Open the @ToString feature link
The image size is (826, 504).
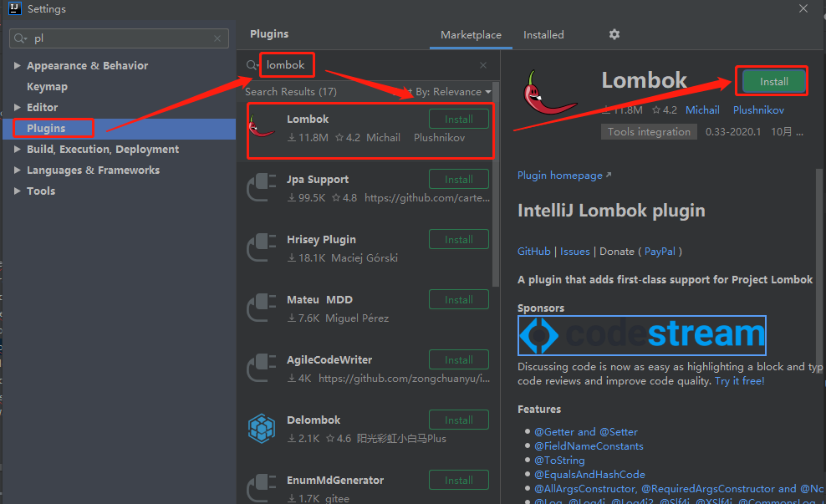point(559,461)
